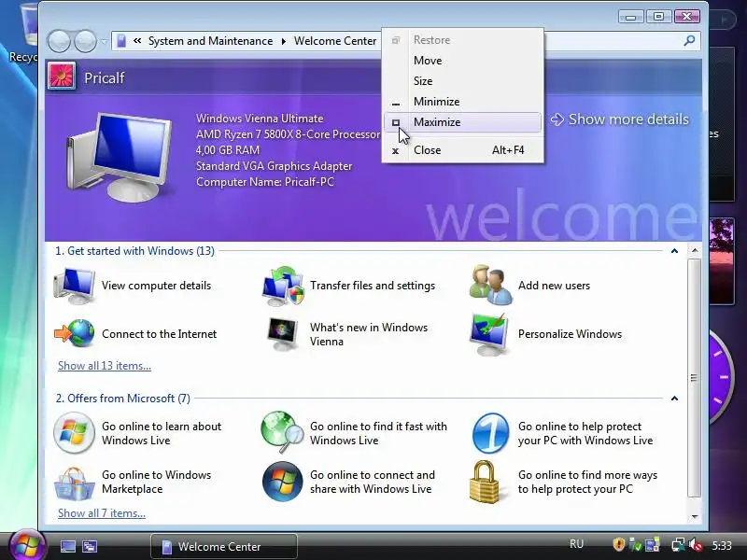Screen dimensions: 747x560
Task: Select the Add new users icon
Action: (x=491, y=286)
